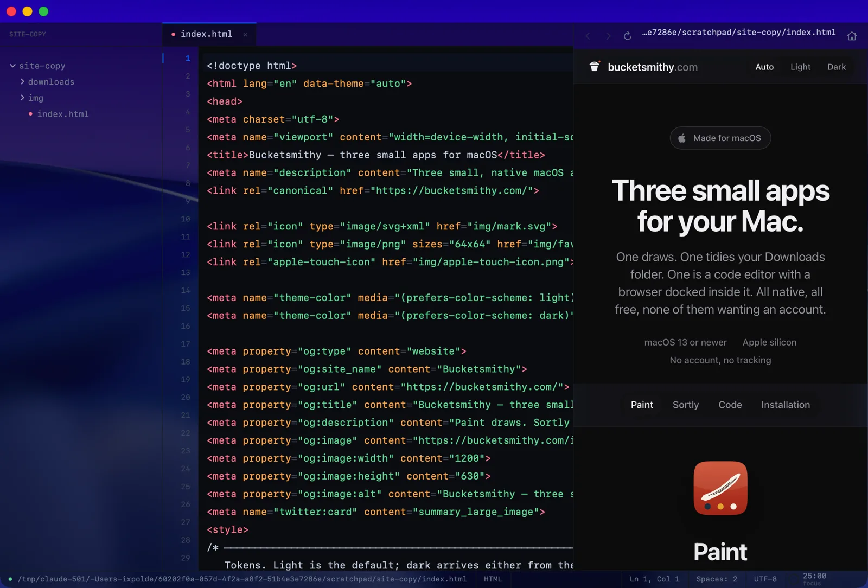Reload the docked browser page
Image resolution: width=868 pixels, height=588 pixels.
628,36
